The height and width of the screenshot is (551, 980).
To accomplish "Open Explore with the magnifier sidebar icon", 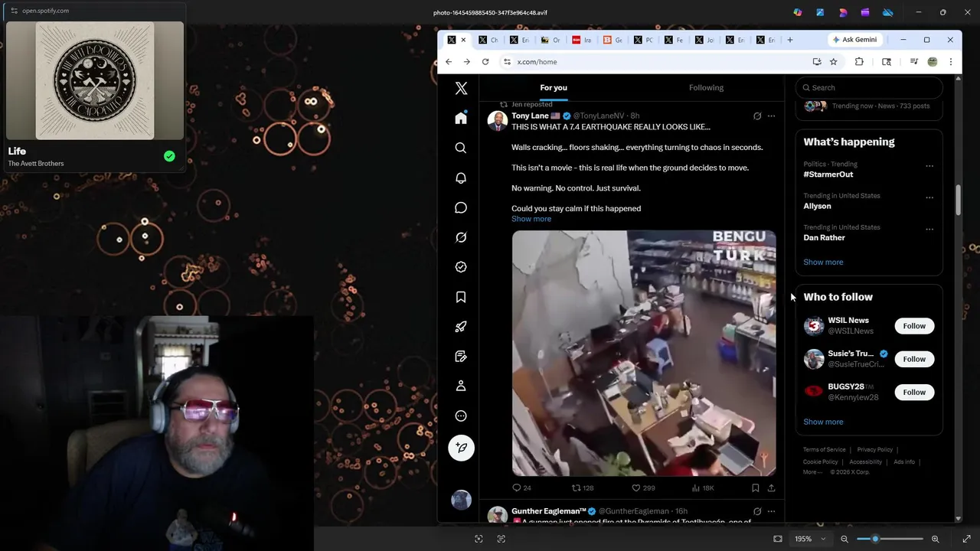I will coord(461,148).
